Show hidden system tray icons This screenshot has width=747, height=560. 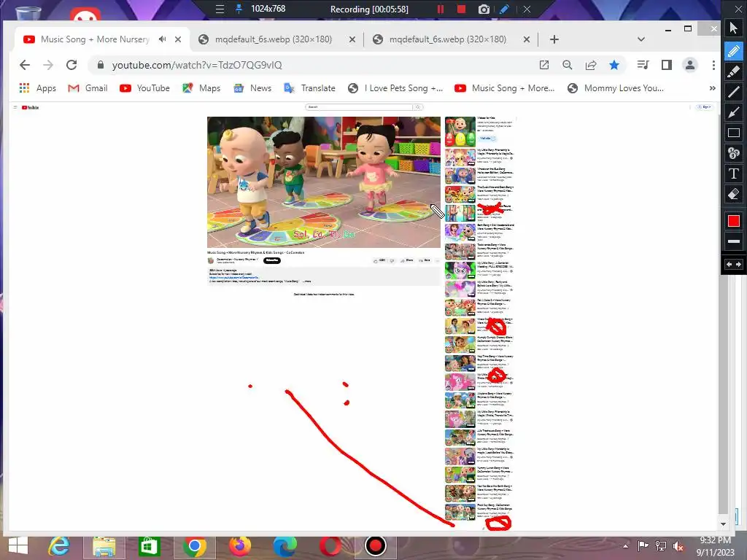(x=625, y=545)
